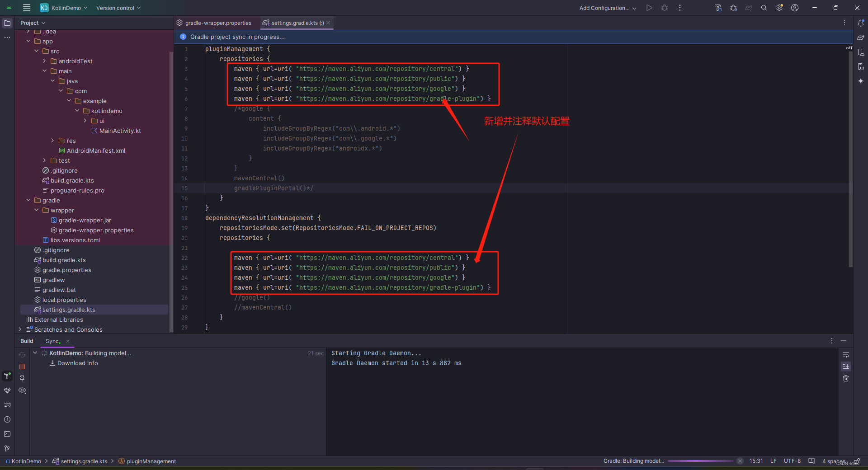Collapse the KotlinDemo Building model node
The height and width of the screenshot is (470, 868).
(x=35, y=353)
